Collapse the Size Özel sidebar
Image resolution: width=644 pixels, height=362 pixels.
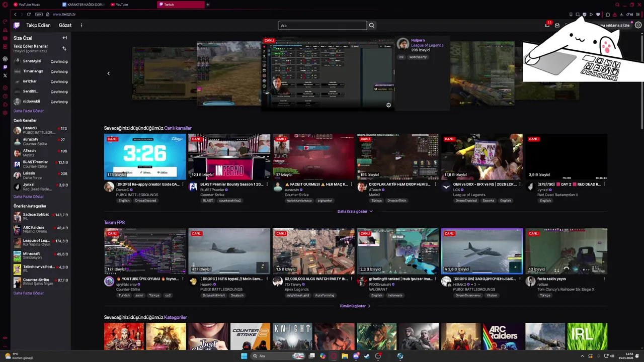(x=64, y=38)
